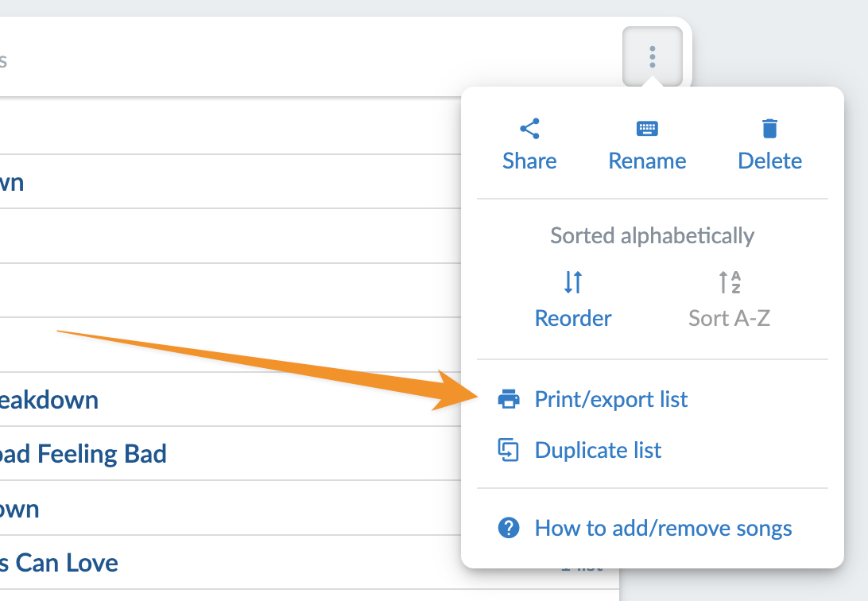The height and width of the screenshot is (601, 868).
Task: Click the Sort A-Z arrow icon
Action: [x=729, y=282]
